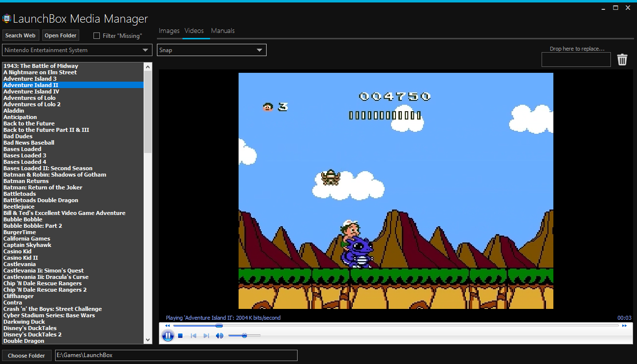
Task: Click the fast forward arrows on the seek bar
Action: pyautogui.click(x=624, y=326)
